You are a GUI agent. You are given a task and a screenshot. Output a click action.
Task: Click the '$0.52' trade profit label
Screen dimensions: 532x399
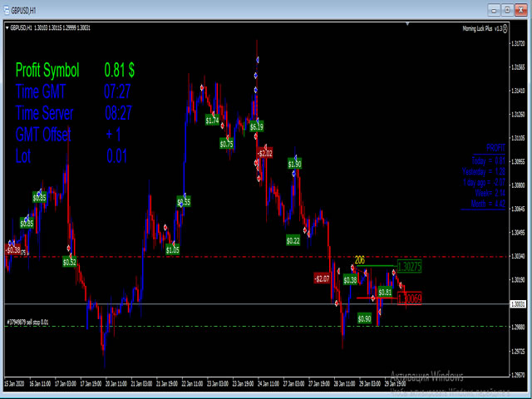click(69, 263)
